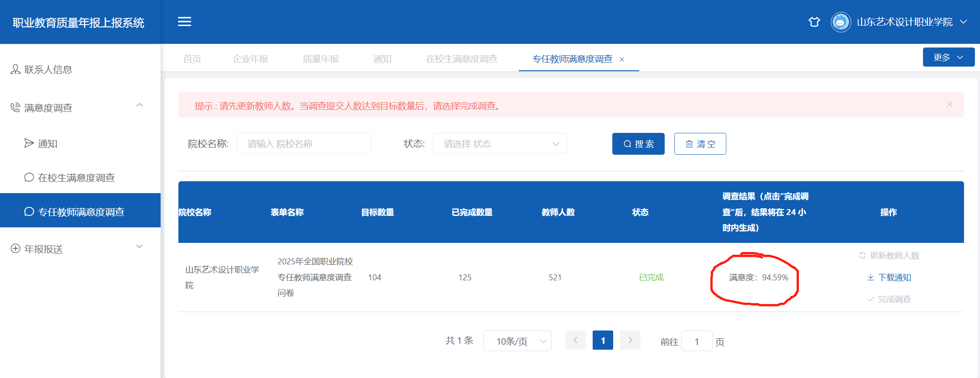This screenshot has height=378, width=980.
Task: Select 联系人信息 in the sidebar
Action: (x=48, y=69)
